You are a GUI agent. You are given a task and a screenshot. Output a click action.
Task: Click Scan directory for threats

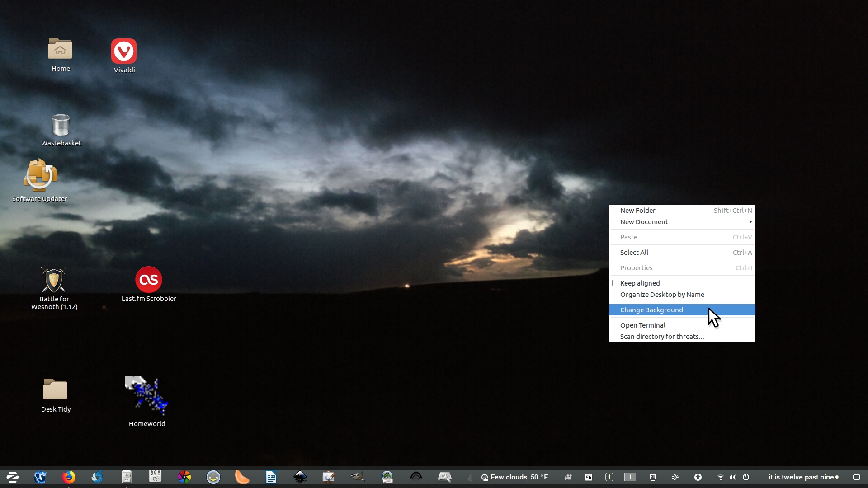click(662, 337)
